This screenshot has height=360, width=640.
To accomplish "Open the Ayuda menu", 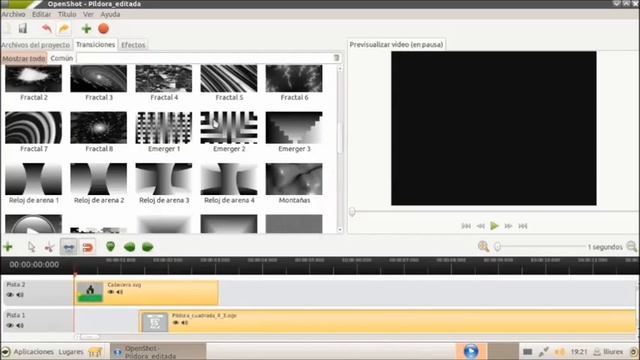I will coord(110,14).
